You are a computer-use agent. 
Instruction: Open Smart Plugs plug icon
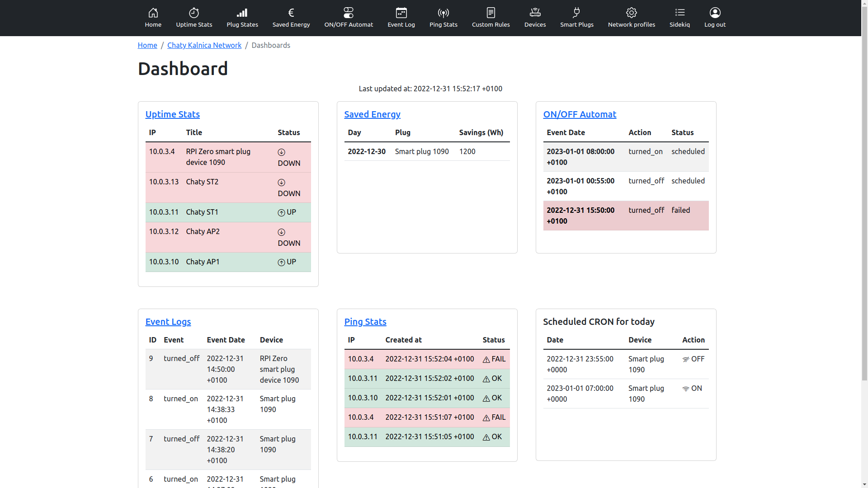click(x=577, y=13)
